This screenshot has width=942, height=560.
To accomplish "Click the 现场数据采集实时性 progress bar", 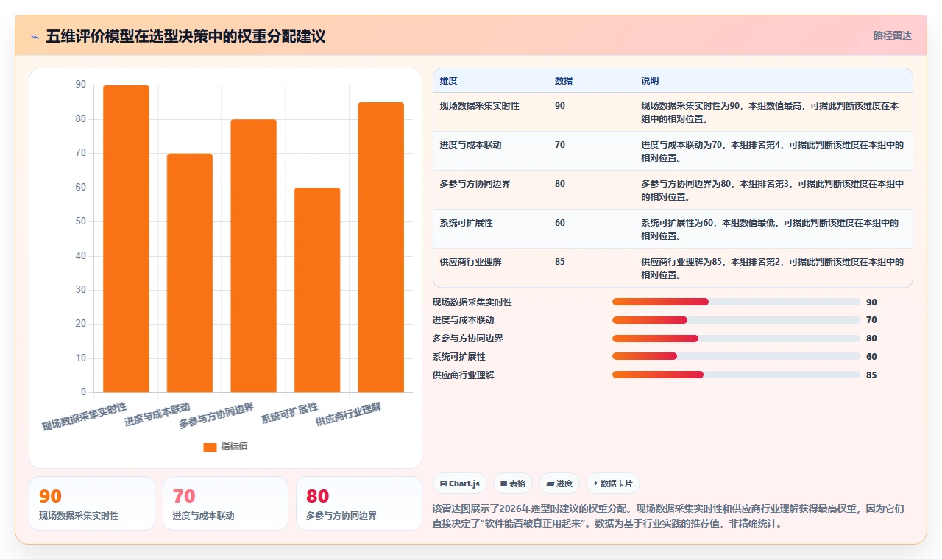I will click(736, 302).
